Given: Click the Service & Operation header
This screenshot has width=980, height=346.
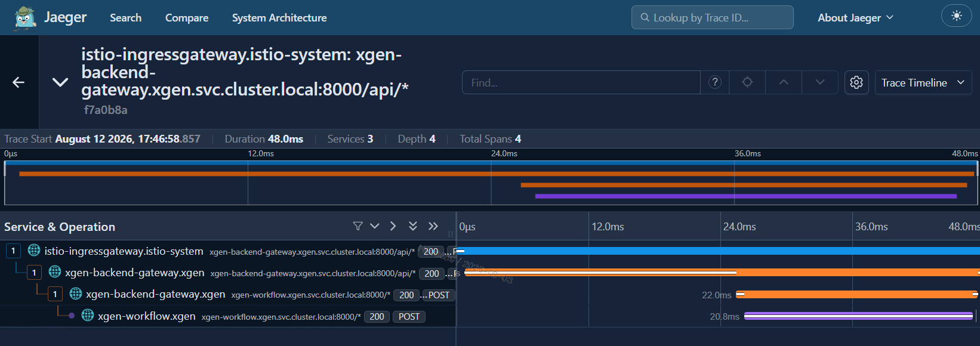Looking at the screenshot, I should pos(60,227).
